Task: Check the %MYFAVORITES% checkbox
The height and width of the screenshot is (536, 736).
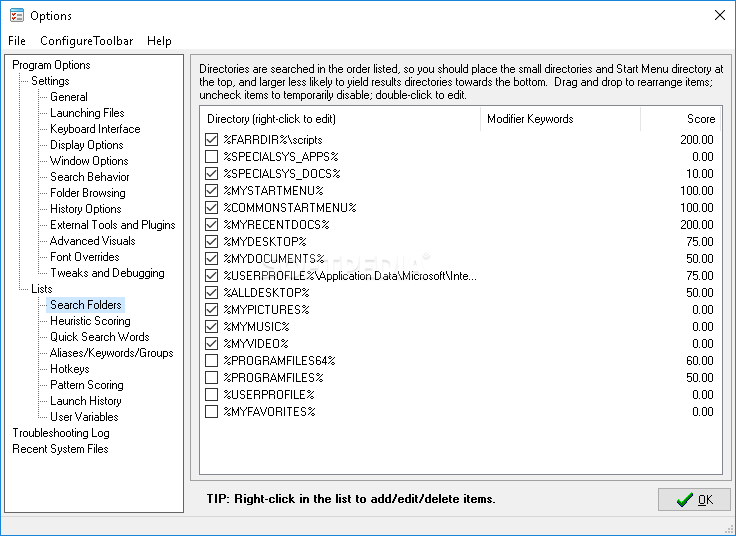Action: [212, 412]
